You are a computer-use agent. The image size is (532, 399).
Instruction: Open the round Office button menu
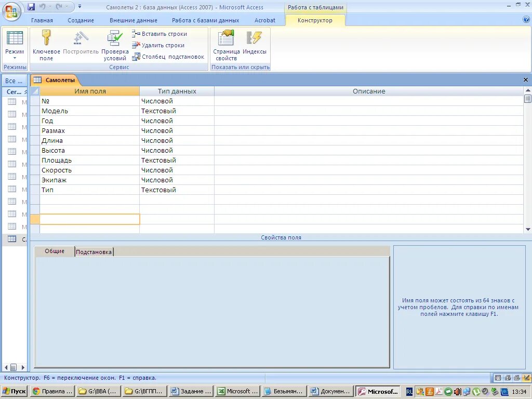(11, 11)
